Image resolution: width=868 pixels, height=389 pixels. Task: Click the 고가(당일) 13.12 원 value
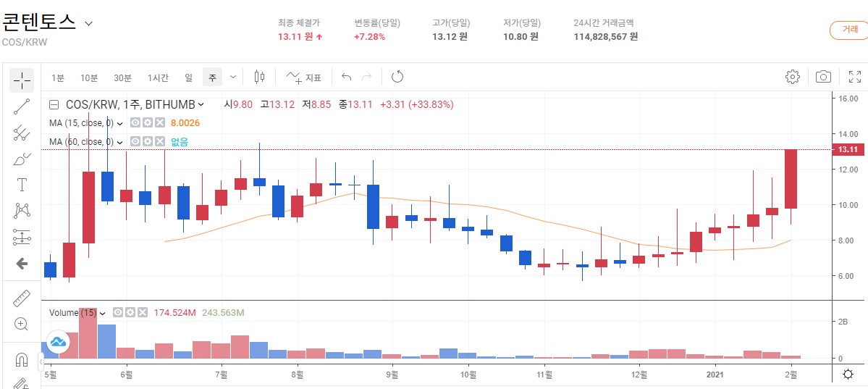pyautogui.click(x=450, y=36)
